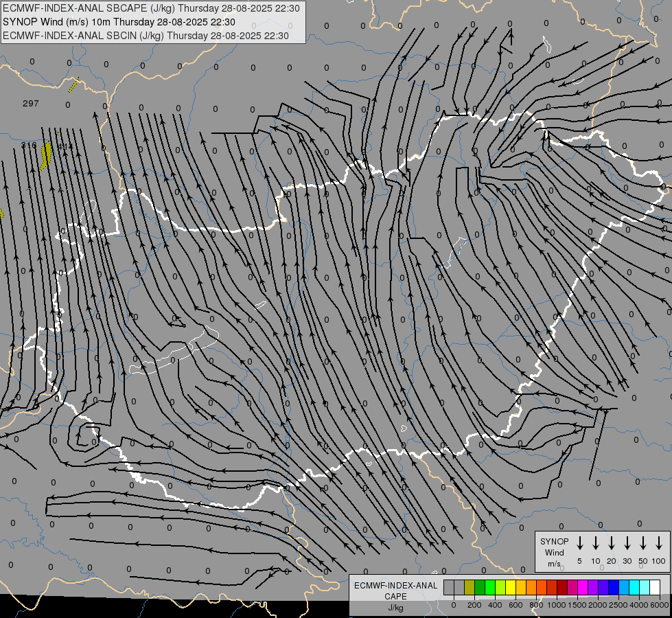Screen dimensions: 672x618
Task: Click the 100 m/s wind arrow in legend
Action: pyautogui.click(x=659, y=543)
